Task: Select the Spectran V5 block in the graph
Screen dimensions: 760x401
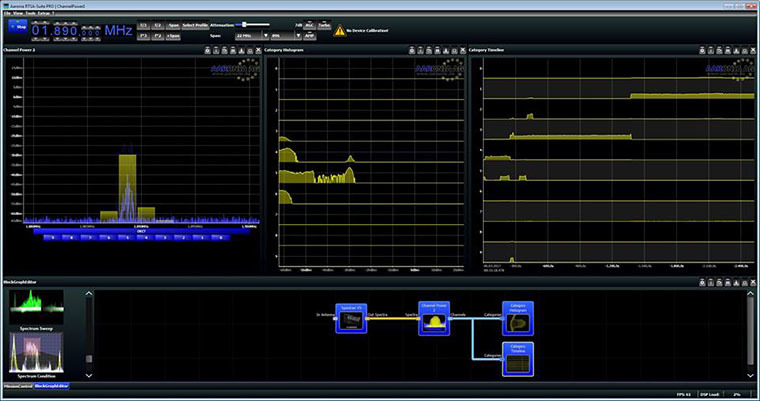Action: (x=351, y=318)
